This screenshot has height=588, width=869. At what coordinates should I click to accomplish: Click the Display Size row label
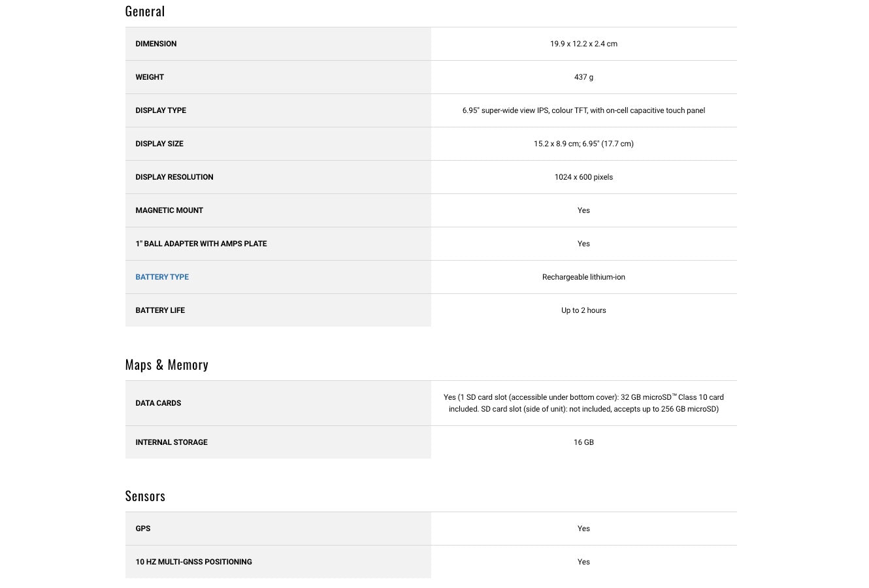coord(159,144)
